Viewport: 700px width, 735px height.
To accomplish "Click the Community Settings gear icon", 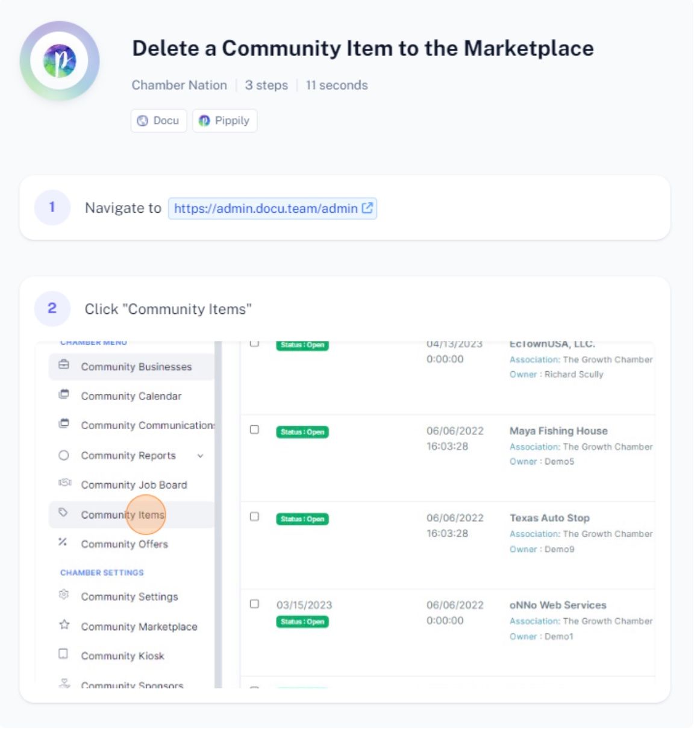I will click(x=63, y=596).
